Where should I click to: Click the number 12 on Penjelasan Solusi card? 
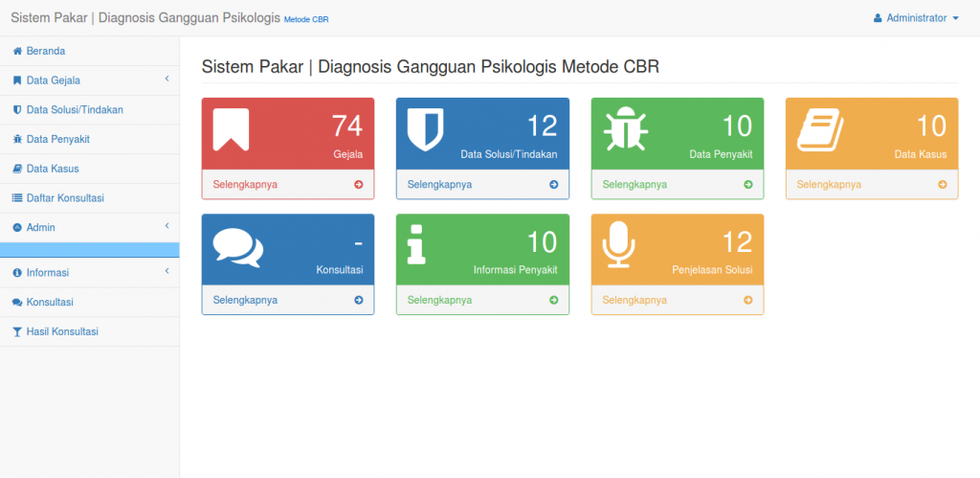pyautogui.click(x=737, y=242)
